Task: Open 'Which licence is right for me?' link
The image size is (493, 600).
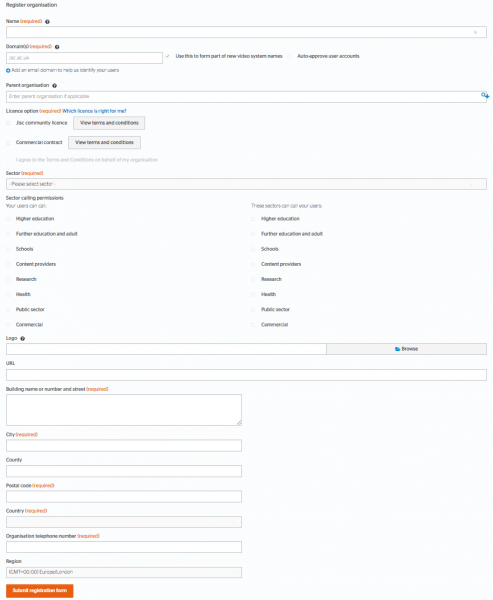Action: (94, 111)
